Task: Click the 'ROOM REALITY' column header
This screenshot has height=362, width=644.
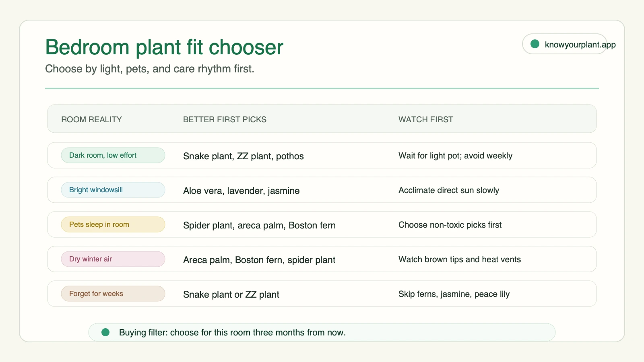Action: point(91,119)
